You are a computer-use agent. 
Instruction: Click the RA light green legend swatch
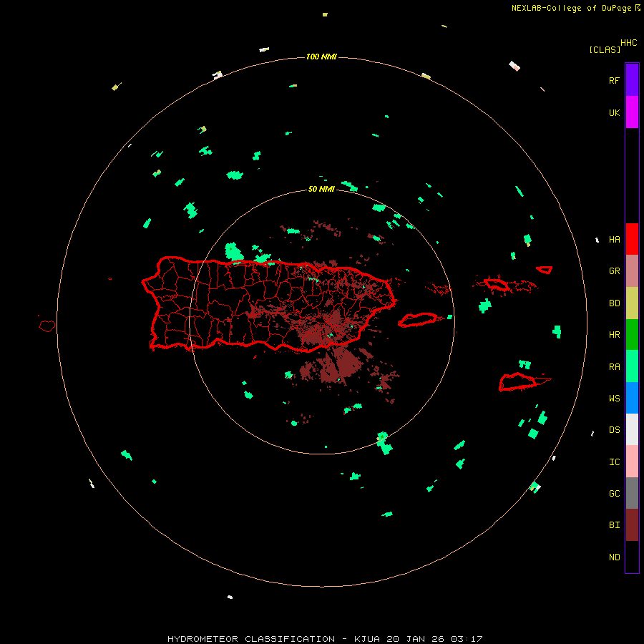tap(632, 366)
